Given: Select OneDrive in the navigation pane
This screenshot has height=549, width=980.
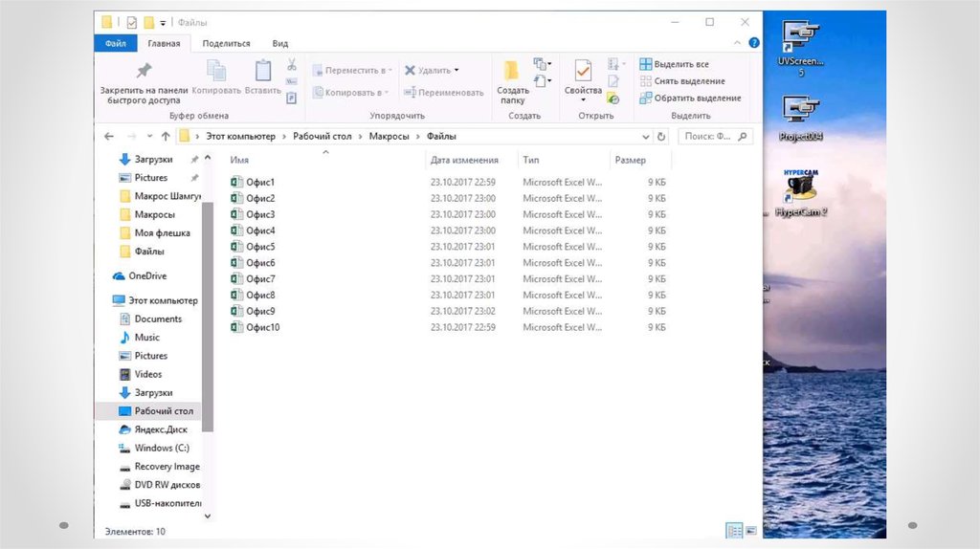Looking at the screenshot, I should [x=147, y=275].
